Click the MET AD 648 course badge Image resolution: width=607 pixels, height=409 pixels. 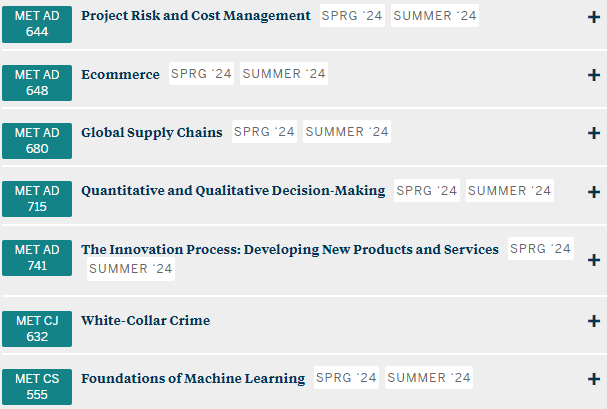38,82
